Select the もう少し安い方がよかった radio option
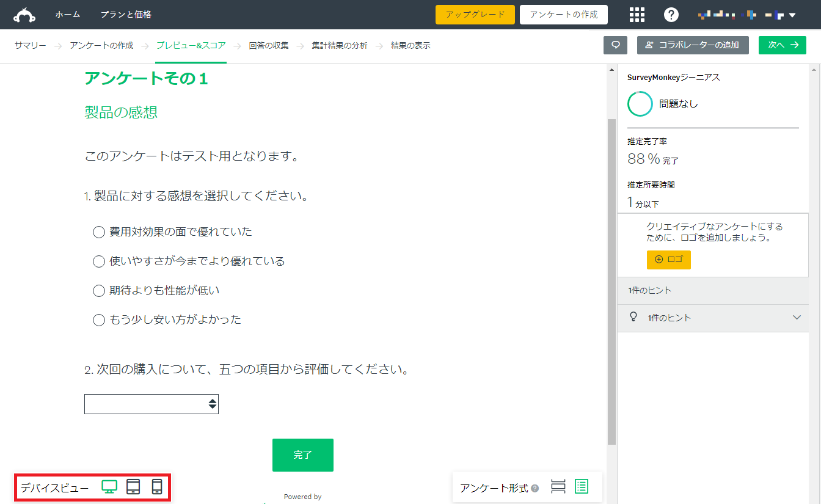Viewport: 821px width, 504px height. tap(99, 320)
